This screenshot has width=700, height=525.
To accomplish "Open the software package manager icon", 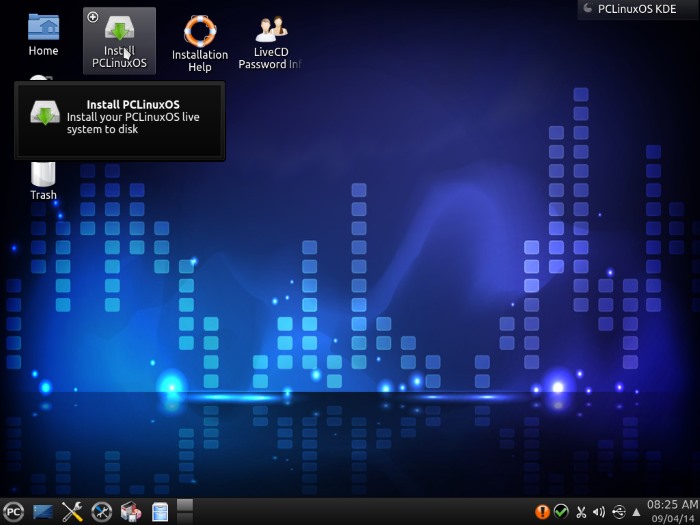I will 130,512.
